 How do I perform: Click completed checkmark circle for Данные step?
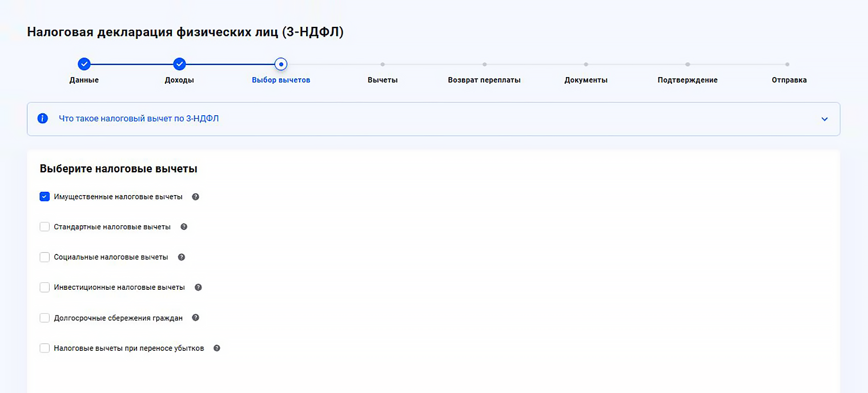[x=84, y=64]
